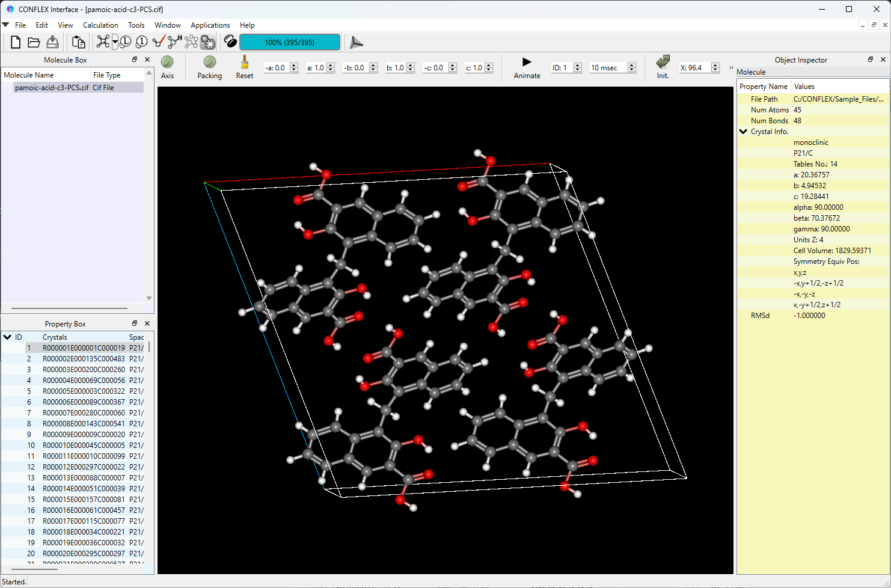The height and width of the screenshot is (588, 891).
Task: Open a file with the folder icon
Action: 34,42
